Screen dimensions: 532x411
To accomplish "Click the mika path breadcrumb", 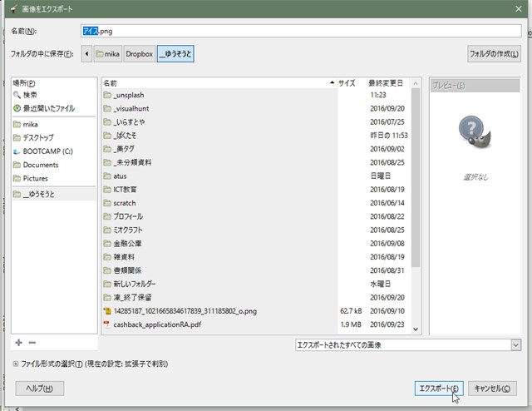I will [108, 54].
